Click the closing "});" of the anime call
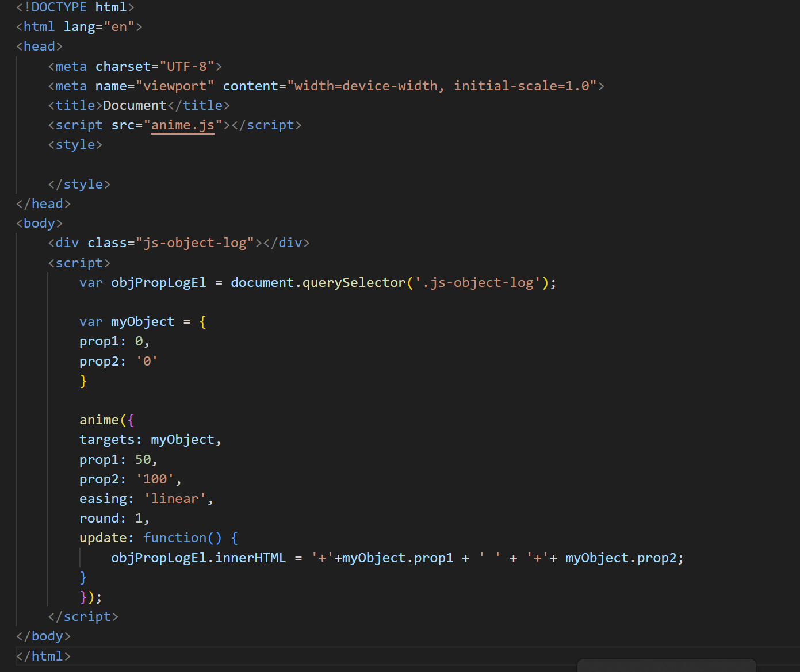This screenshot has height=672, width=800. tap(91, 597)
